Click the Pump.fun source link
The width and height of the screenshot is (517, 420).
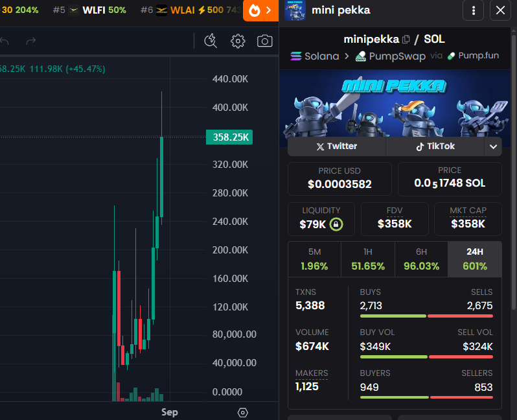click(x=473, y=56)
